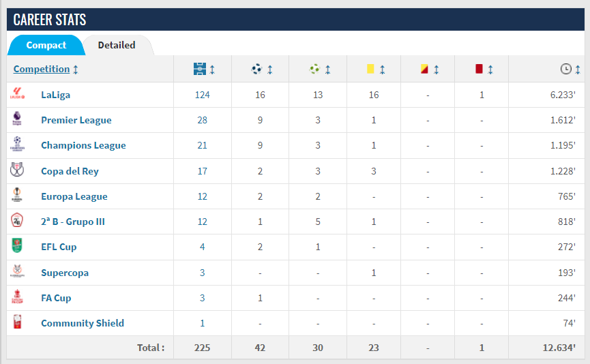Image resolution: width=590 pixels, height=364 pixels.
Task: Click the Community Shield logo icon
Action: 17,322
